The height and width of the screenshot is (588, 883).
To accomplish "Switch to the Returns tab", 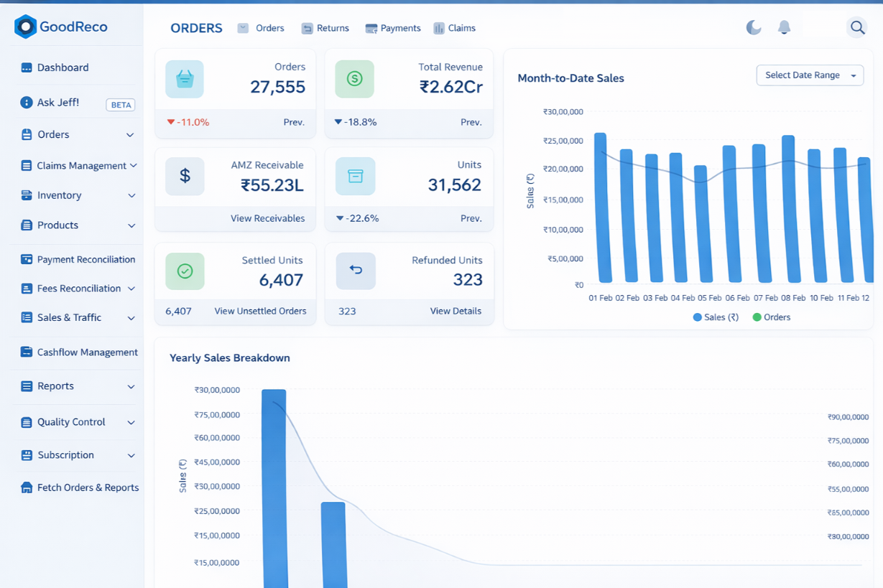I will (x=325, y=28).
